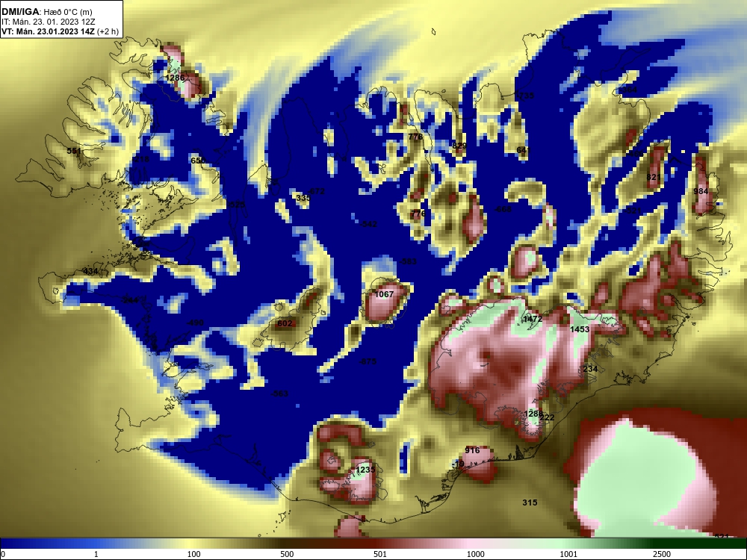The image size is (747, 560).
Task: Click the 916 value near south coast
Action: pyautogui.click(x=472, y=450)
